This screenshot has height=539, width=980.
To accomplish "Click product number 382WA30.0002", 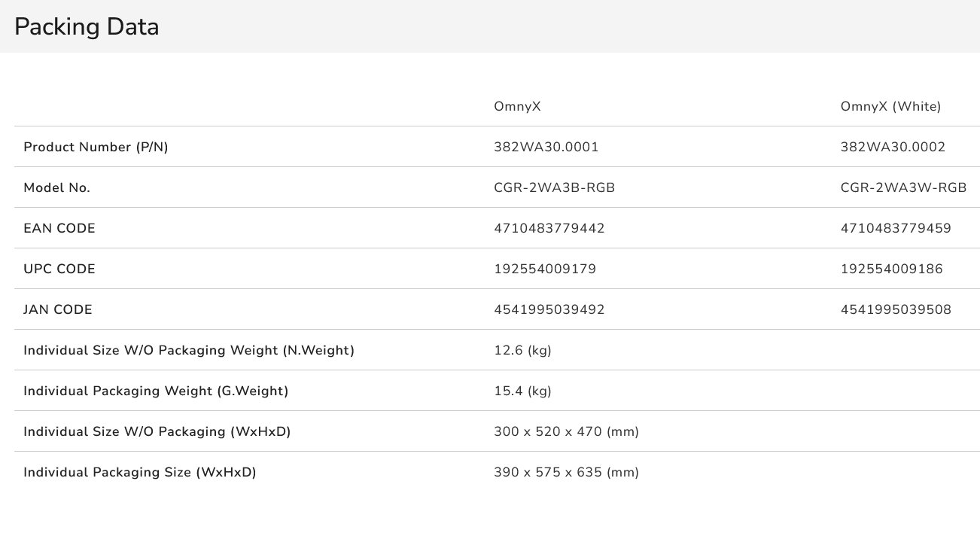I will 893,148.
